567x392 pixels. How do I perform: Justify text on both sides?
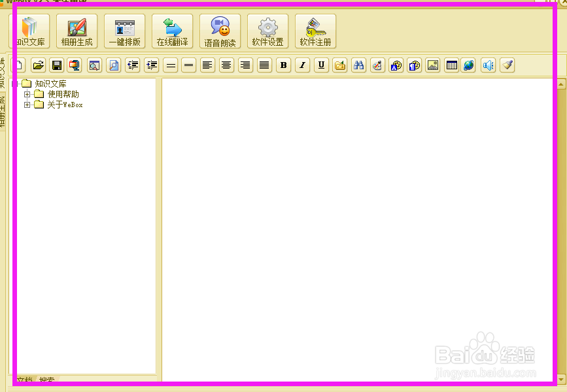(264, 65)
